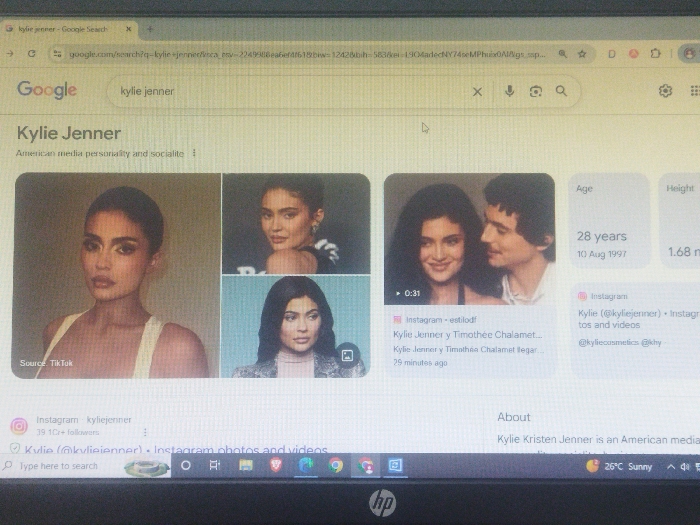The width and height of the screenshot is (700, 525).
Task: Play the 0:31 Instagram video
Action: [469, 239]
